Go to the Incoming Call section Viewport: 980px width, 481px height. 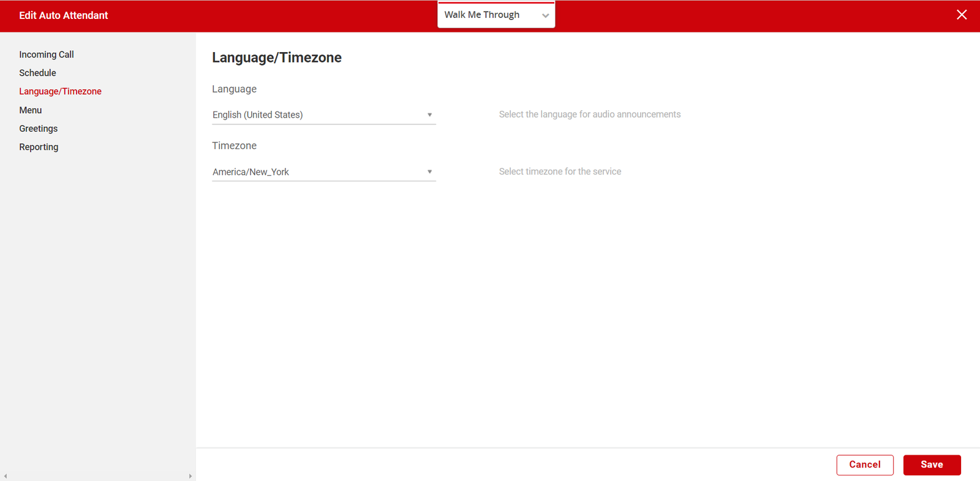(x=47, y=55)
